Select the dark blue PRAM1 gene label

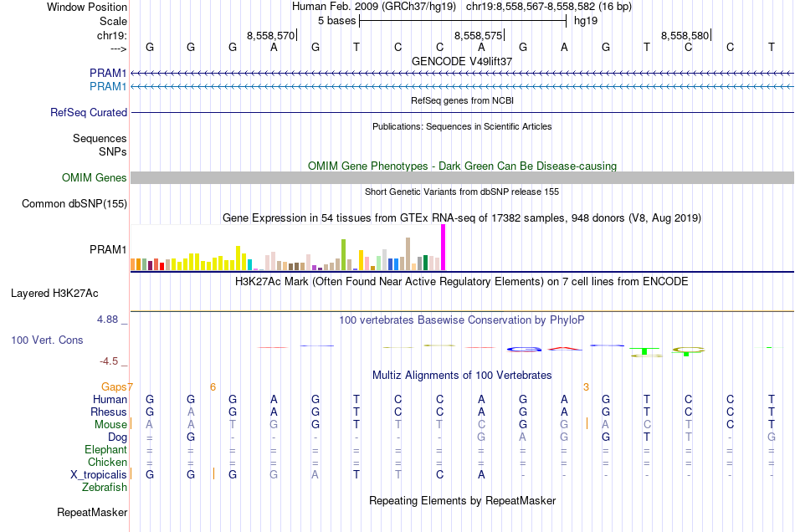click(x=108, y=73)
